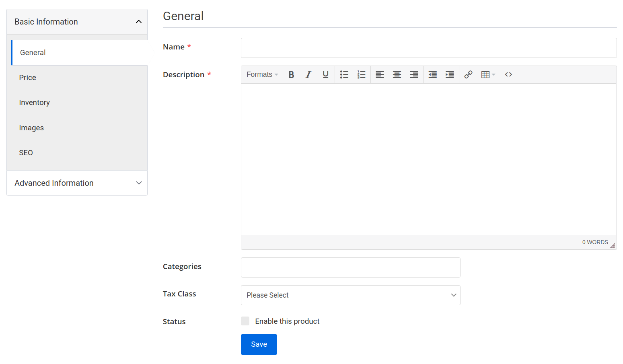Insert a numbered list
Screen dimensions: 623x364
click(x=361, y=74)
